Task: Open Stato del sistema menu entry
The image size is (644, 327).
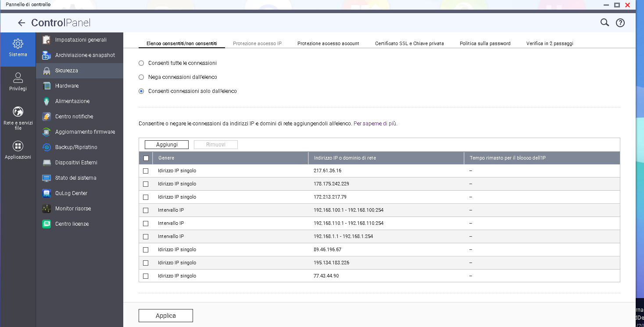Action: [79, 178]
